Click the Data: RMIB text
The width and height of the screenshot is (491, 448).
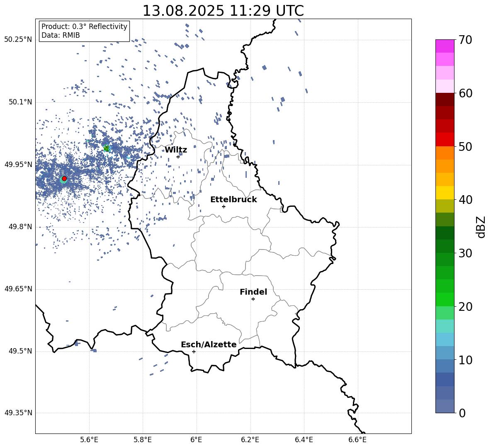pyautogui.click(x=61, y=35)
